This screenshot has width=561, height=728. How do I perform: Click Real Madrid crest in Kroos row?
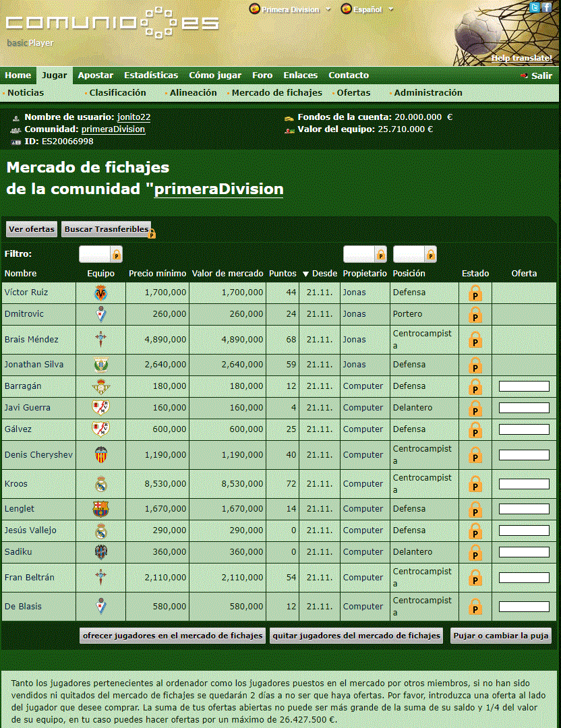(101, 484)
